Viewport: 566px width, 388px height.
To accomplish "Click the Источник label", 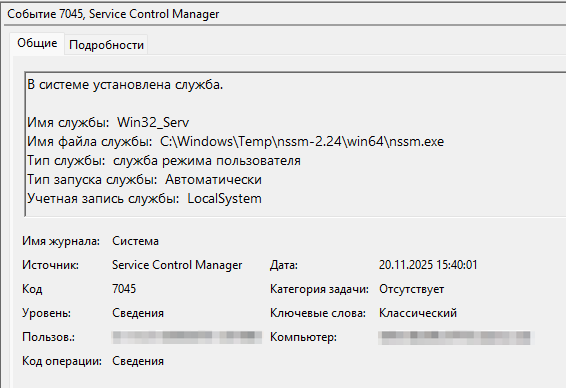I will (x=50, y=265).
